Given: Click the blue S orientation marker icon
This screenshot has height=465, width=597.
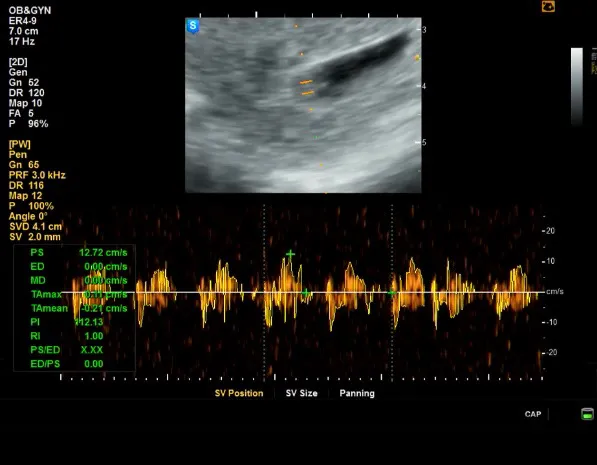Looking at the screenshot, I should tap(193, 26).
